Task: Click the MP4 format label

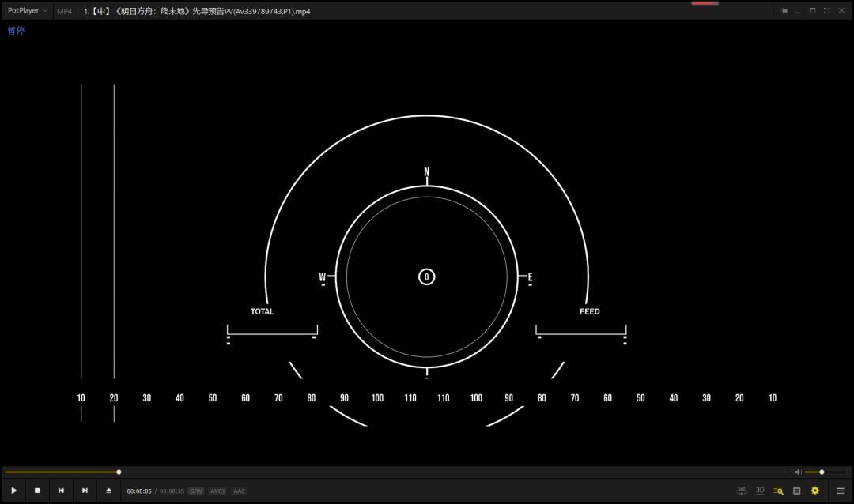Action: 64,11
